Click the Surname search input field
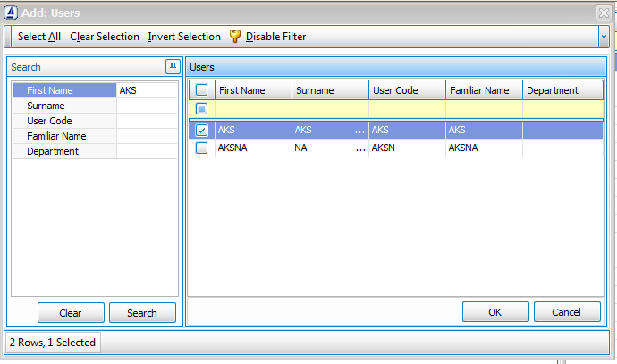Screen dimensions: 617x364 [147, 106]
